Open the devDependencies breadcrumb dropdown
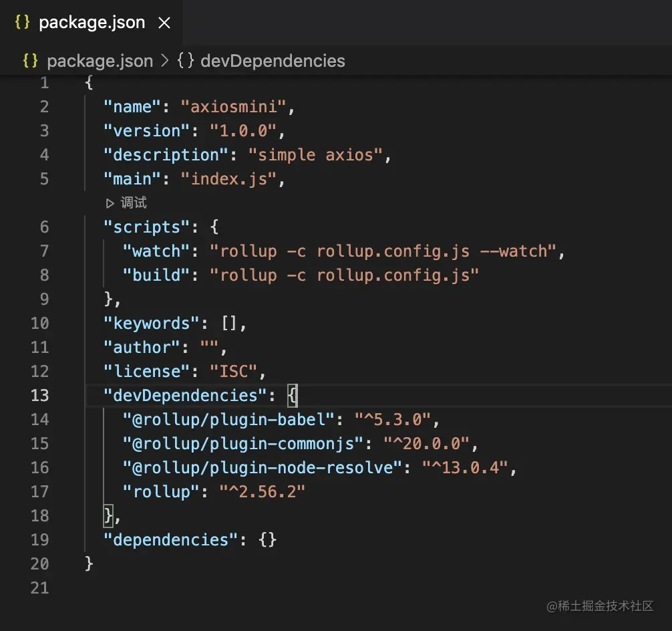This screenshot has height=631, width=672. pyautogui.click(x=273, y=61)
